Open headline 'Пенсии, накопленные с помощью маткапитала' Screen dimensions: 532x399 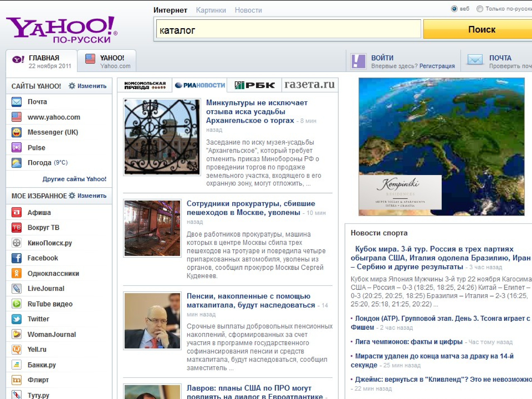[x=251, y=301]
